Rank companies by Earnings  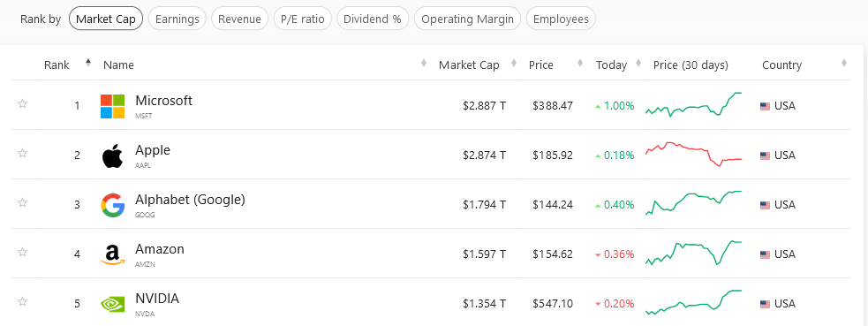[x=177, y=19]
